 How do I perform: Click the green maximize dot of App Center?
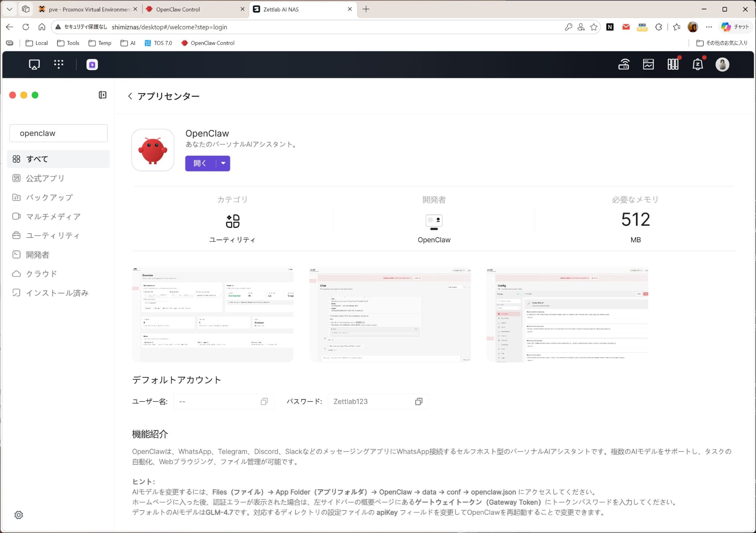coord(35,95)
